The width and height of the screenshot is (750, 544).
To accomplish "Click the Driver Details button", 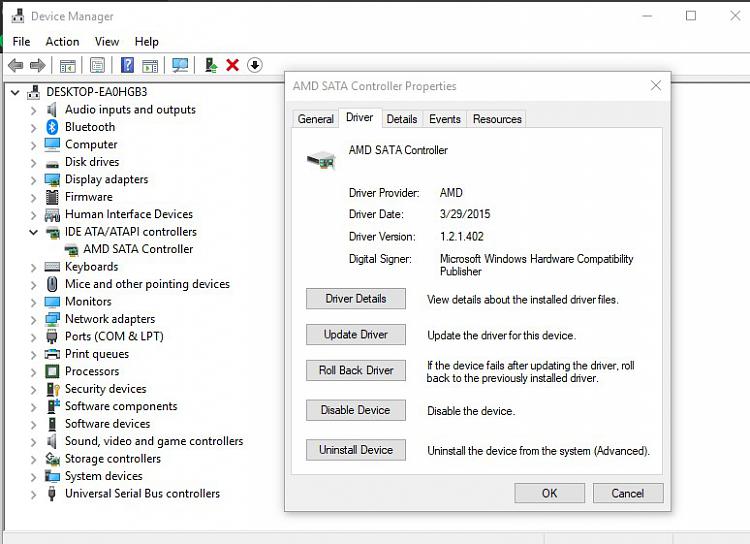I will point(356,299).
